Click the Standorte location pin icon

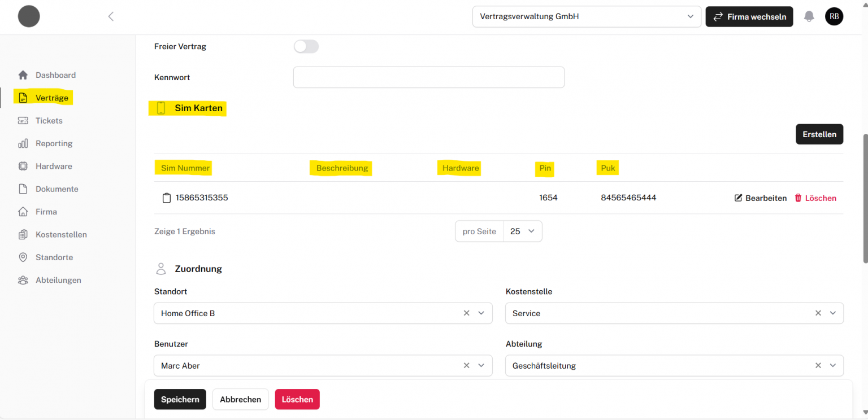[x=23, y=257]
